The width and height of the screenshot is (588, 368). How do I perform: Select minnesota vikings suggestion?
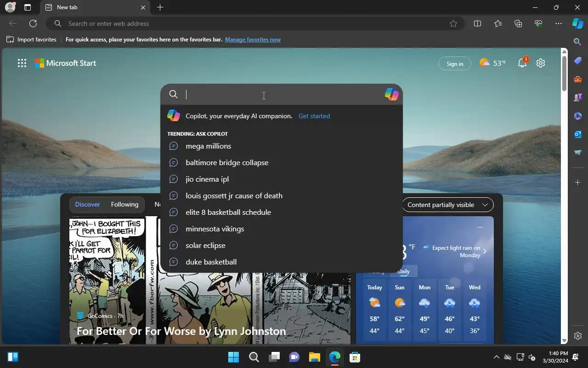point(281,229)
